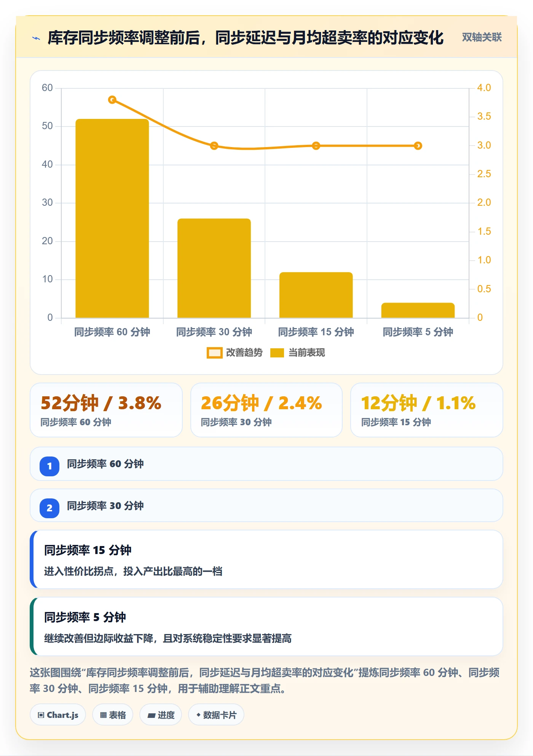Click the 双轴关联 badge in the header
The image size is (533, 756).
click(482, 37)
